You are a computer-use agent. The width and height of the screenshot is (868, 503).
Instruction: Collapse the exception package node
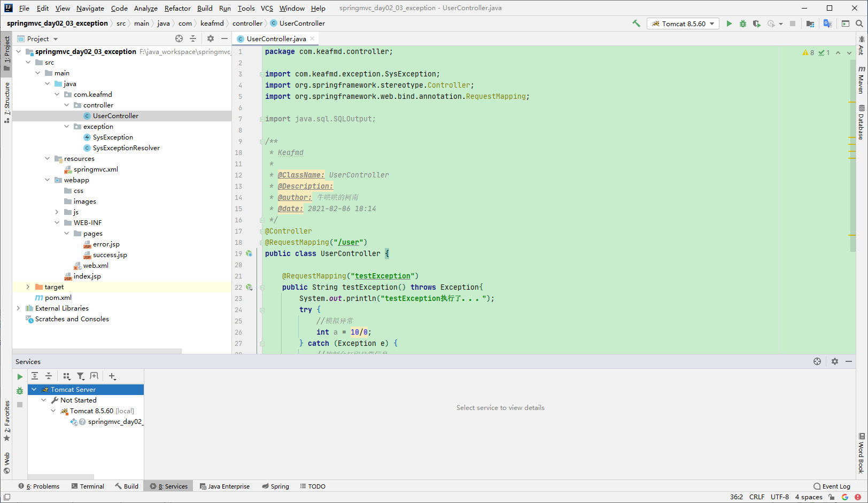click(x=66, y=127)
